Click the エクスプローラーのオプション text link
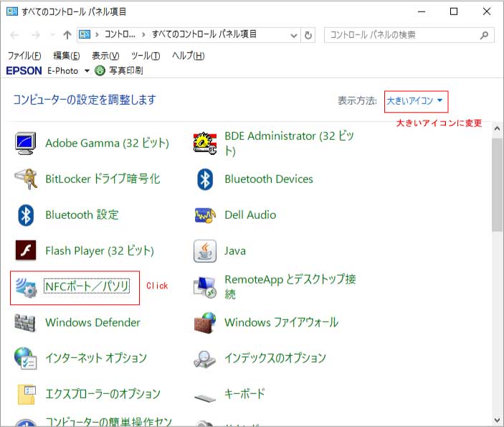The width and height of the screenshot is (504, 427). pos(103,394)
